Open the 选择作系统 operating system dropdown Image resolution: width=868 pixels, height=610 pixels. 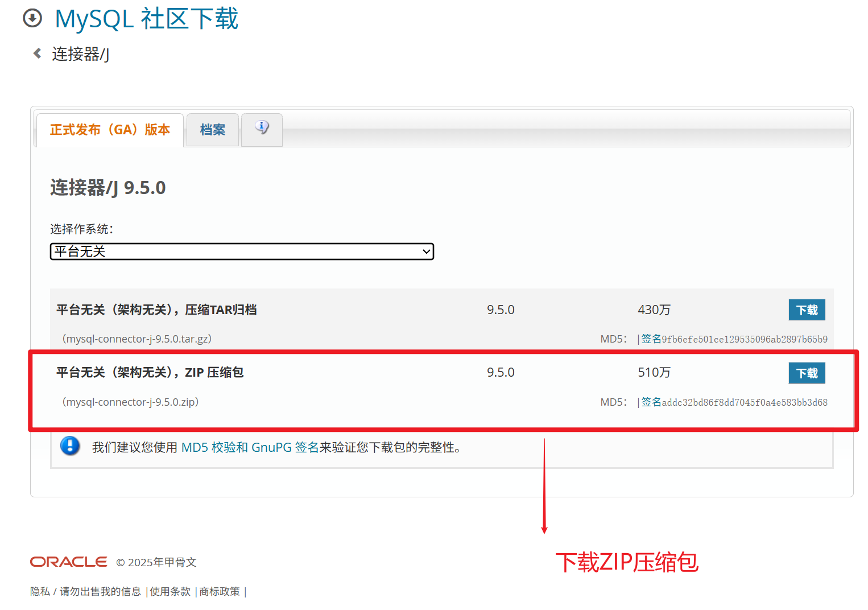241,251
